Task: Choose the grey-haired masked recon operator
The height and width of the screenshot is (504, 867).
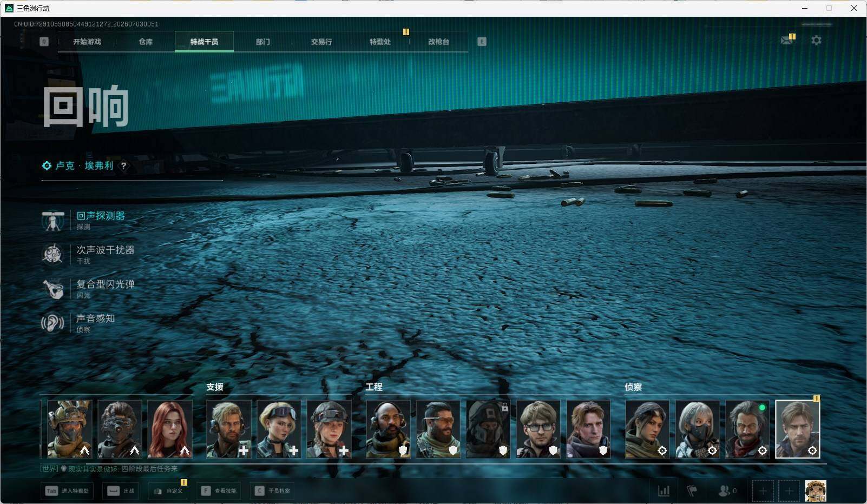Action: pyautogui.click(x=698, y=429)
